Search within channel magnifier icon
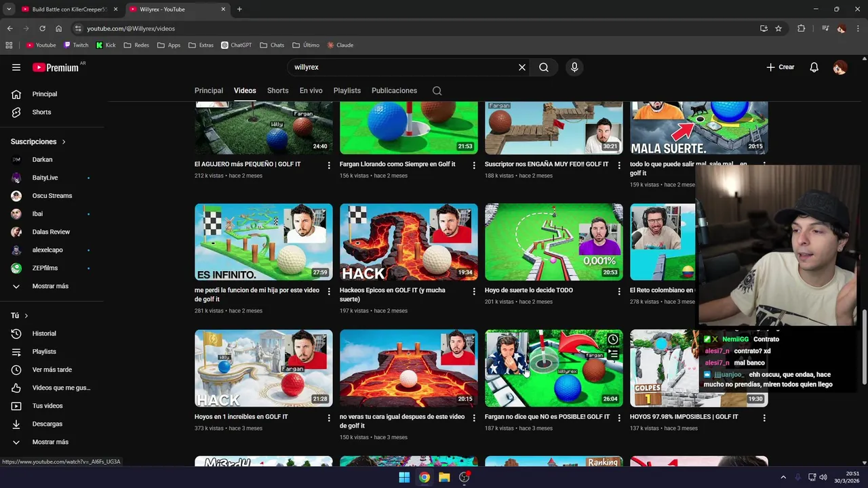 [437, 91]
